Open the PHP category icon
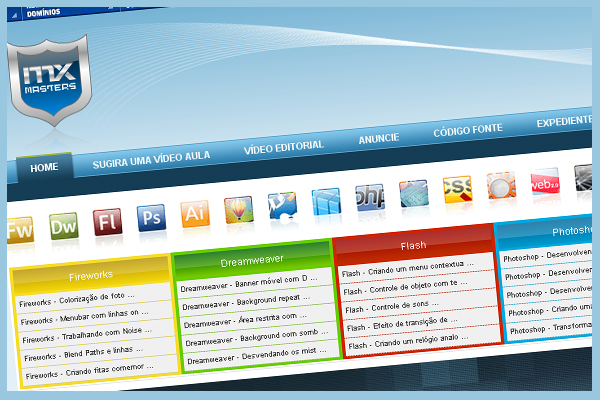This screenshot has height=400, width=600. point(370,197)
